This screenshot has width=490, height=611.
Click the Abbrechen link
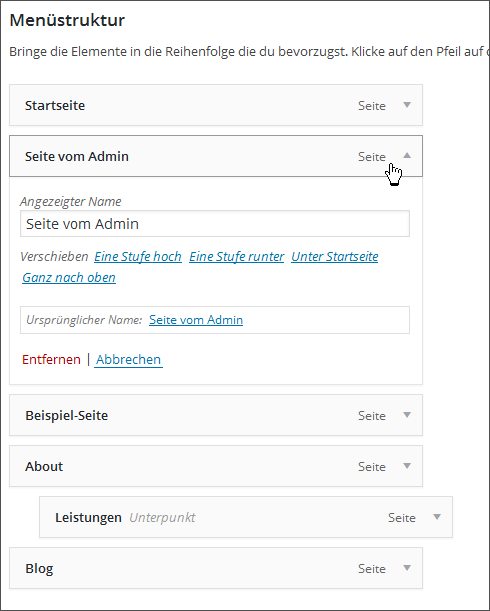[x=128, y=359]
